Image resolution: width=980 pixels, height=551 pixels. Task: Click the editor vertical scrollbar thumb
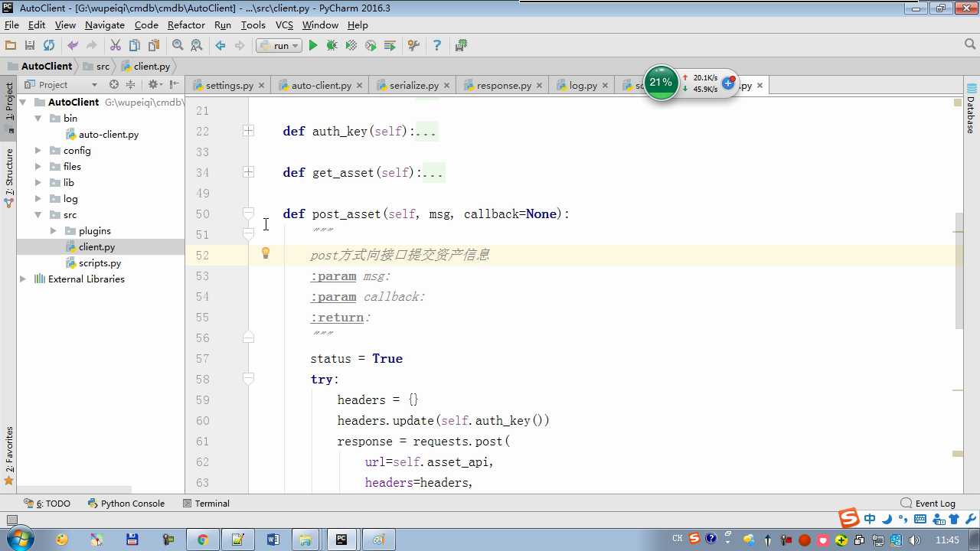(x=959, y=272)
